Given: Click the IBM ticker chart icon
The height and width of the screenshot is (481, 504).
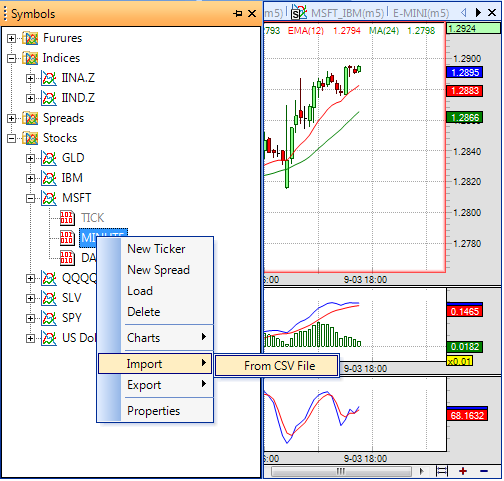Looking at the screenshot, I should click(49, 178).
